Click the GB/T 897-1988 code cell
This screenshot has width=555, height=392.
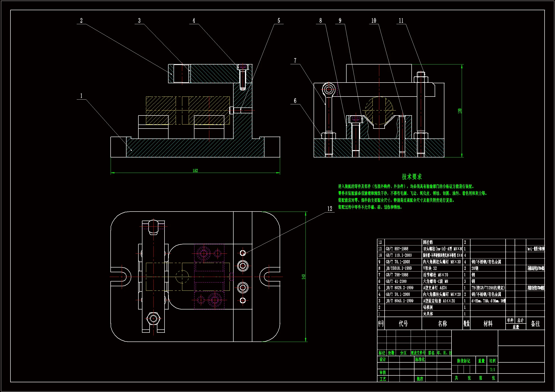(397, 249)
